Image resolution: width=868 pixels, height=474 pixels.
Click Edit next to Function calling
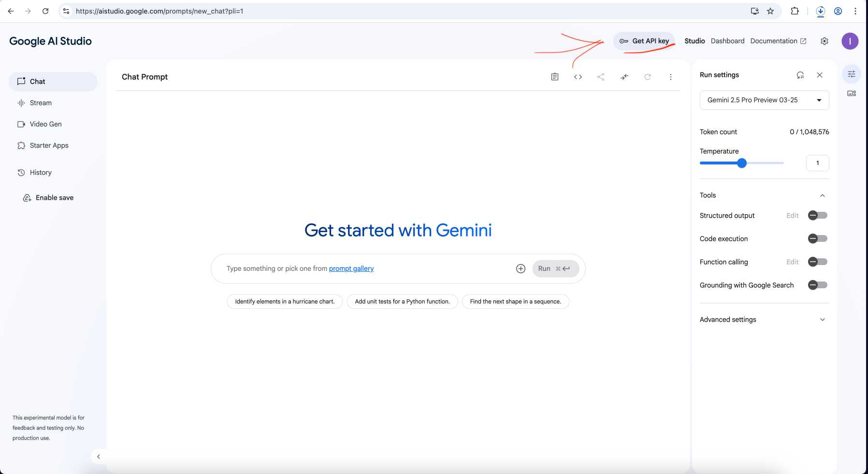(793, 262)
